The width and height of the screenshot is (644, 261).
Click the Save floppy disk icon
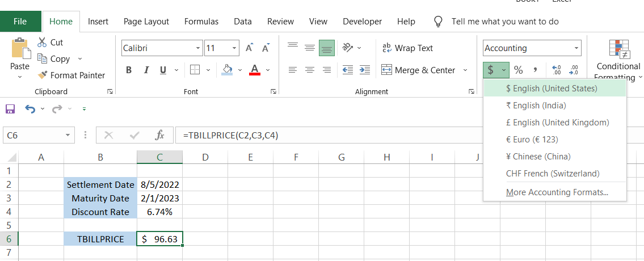tap(10, 108)
